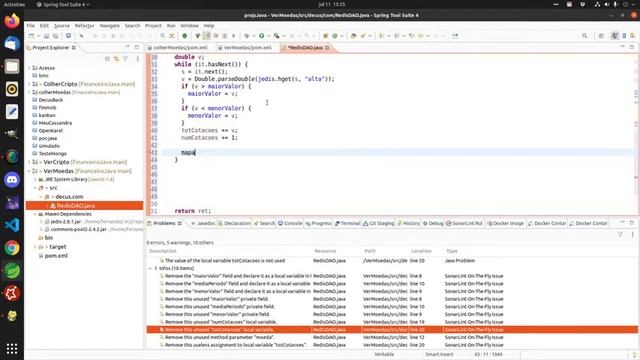Screen dimensions: 640x360
Task: Open Discord from the dock
Action: click(x=12, y=180)
